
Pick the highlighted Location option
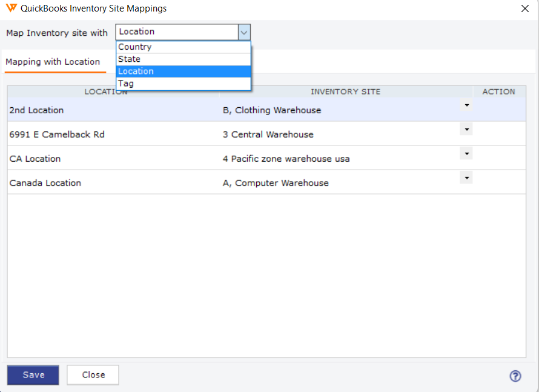tap(184, 71)
